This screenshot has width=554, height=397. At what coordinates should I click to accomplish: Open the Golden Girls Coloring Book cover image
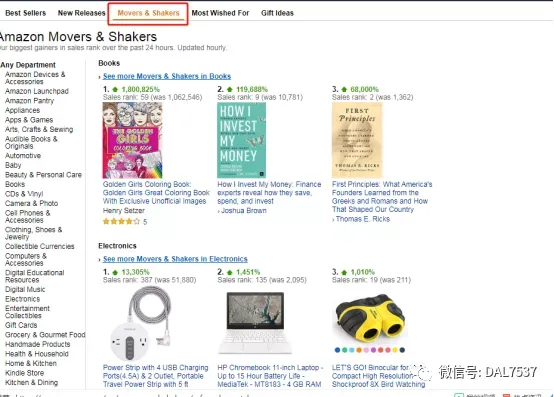tap(132, 140)
